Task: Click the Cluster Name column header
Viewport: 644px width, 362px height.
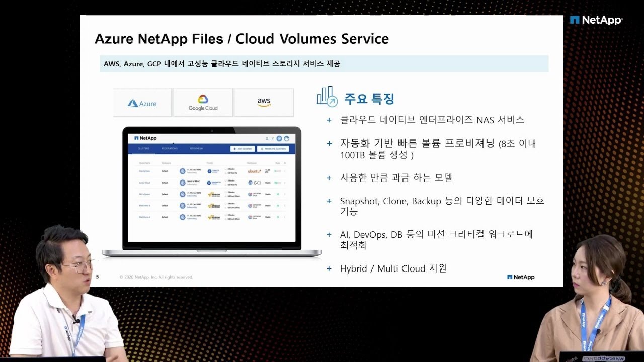Action: tap(145, 163)
